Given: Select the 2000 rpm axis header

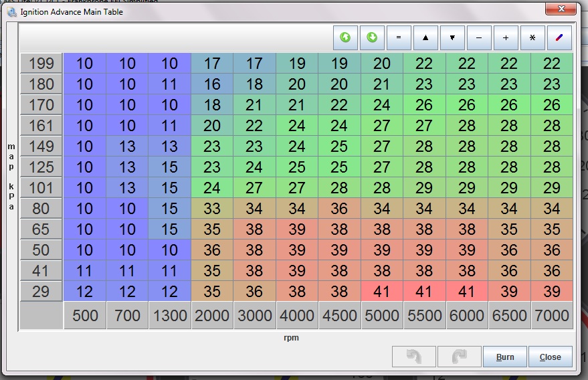Looking at the screenshot, I should [x=212, y=316].
